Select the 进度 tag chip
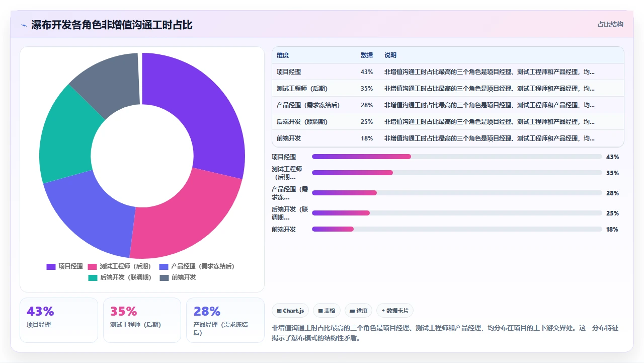This screenshot has height=363, width=644. point(358,311)
